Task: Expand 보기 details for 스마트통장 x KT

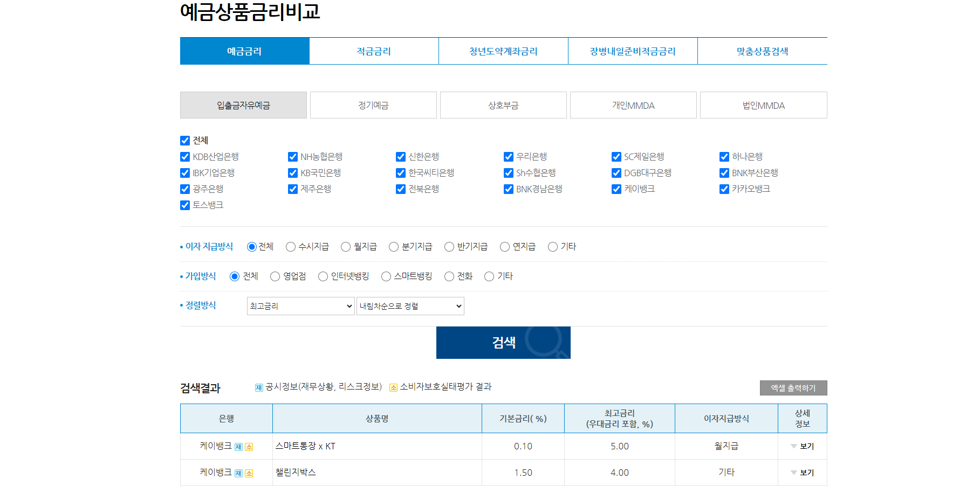Action: pos(802,446)
